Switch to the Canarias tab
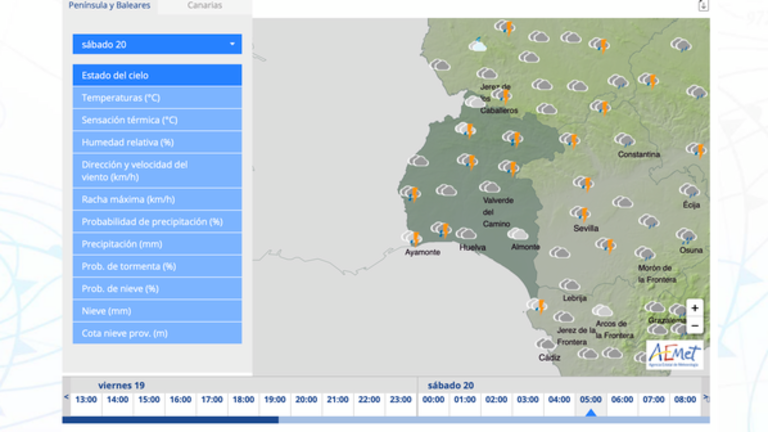This screenshot has width=768, height=432. [204, 6]
